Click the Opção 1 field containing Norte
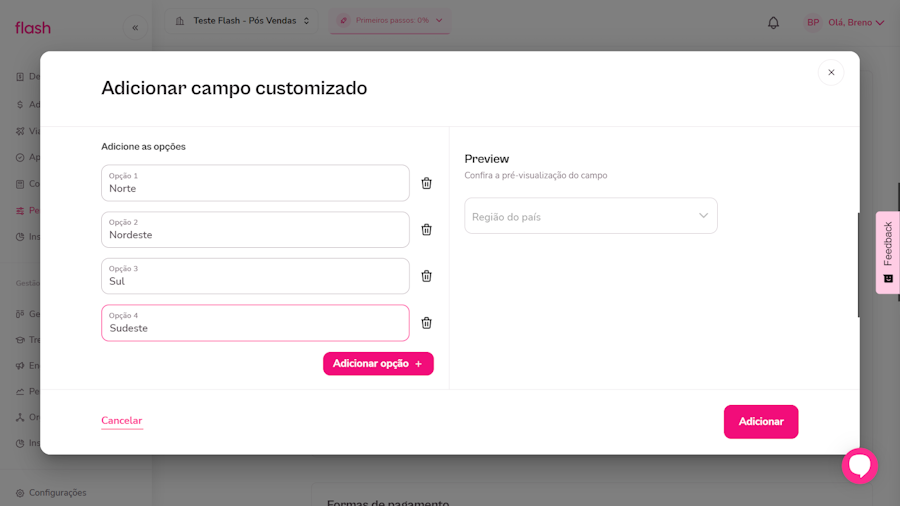This screenshot has width=900, height=506. (x=255, y=183)
